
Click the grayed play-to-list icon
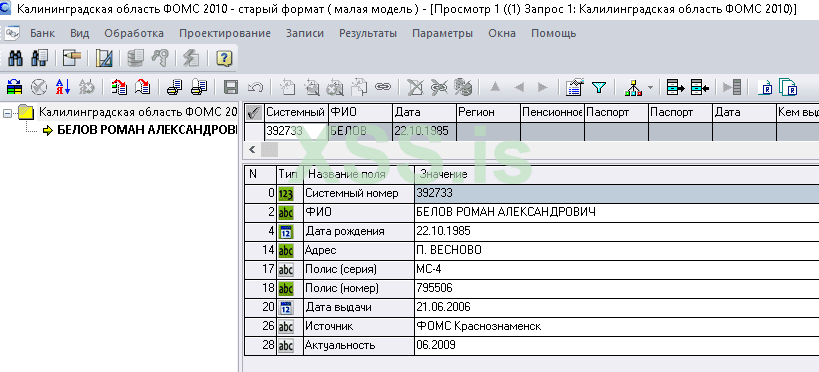click(732, 87)
